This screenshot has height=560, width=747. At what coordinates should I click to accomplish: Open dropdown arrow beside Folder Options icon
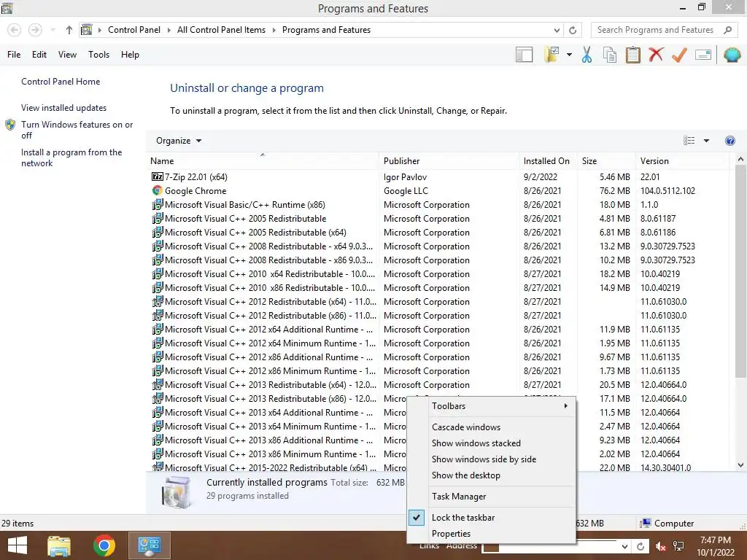pyautogui.click(x=569, y=55)
